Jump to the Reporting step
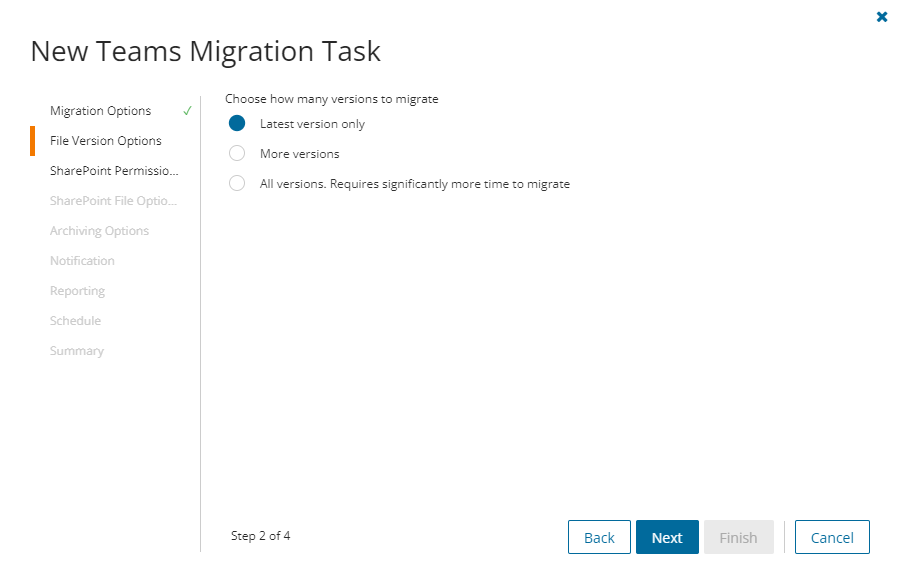This screenshot has width=900, height=584. [x=77, y=291]
